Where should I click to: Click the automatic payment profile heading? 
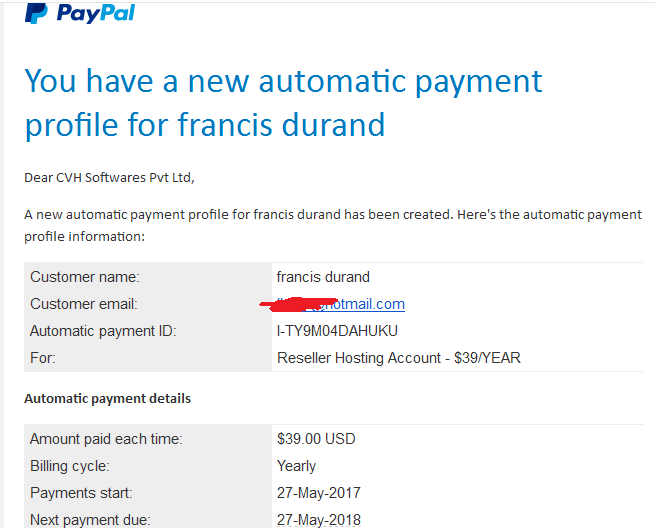283,103
